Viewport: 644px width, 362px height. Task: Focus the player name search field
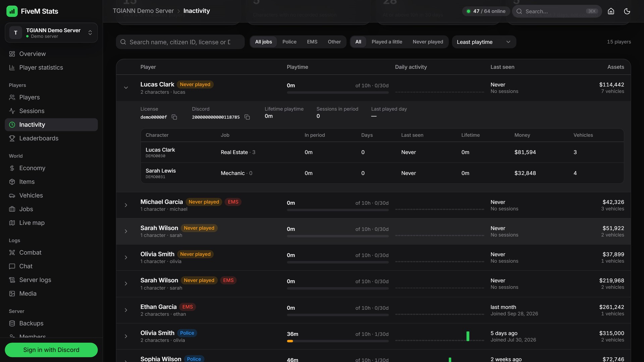180,42
